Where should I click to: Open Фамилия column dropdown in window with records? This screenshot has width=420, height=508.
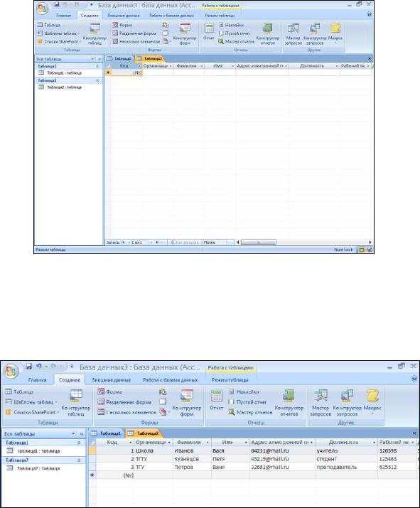click(207, 442)
